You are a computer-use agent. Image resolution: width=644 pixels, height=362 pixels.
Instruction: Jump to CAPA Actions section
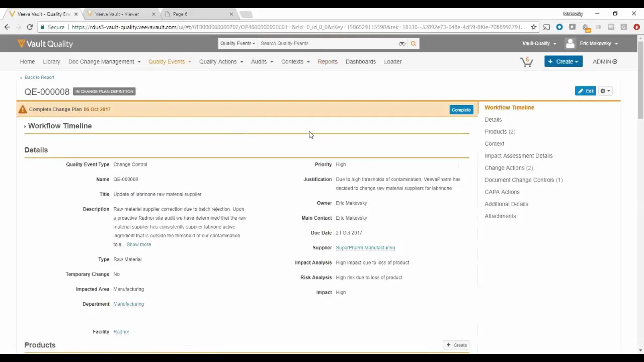click(x=502, y=192)
